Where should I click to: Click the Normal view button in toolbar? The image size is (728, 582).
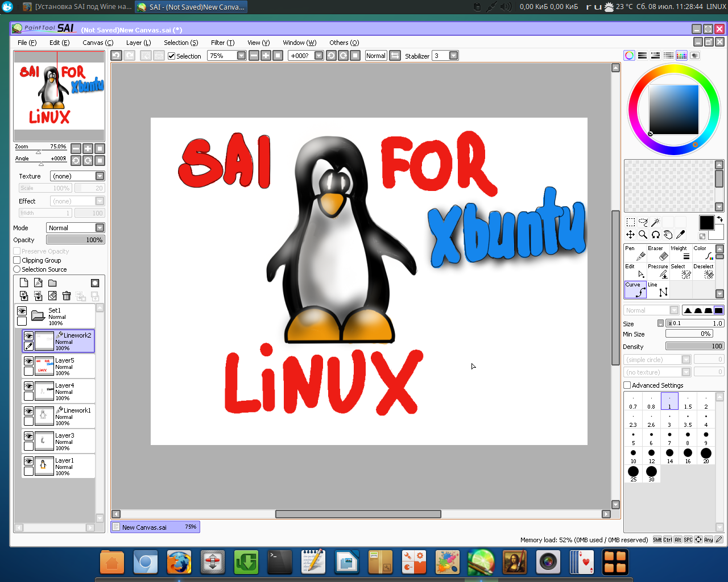[376, 56]
